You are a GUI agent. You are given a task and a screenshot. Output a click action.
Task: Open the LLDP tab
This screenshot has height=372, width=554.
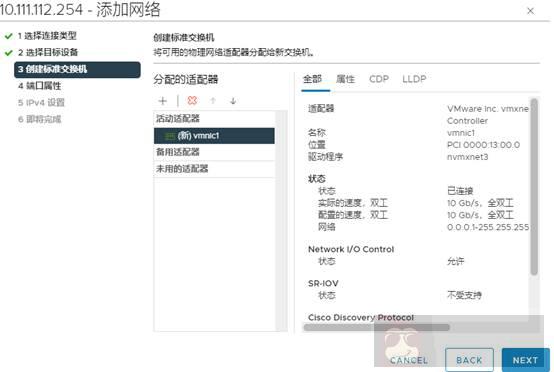(x=414, y=79)
